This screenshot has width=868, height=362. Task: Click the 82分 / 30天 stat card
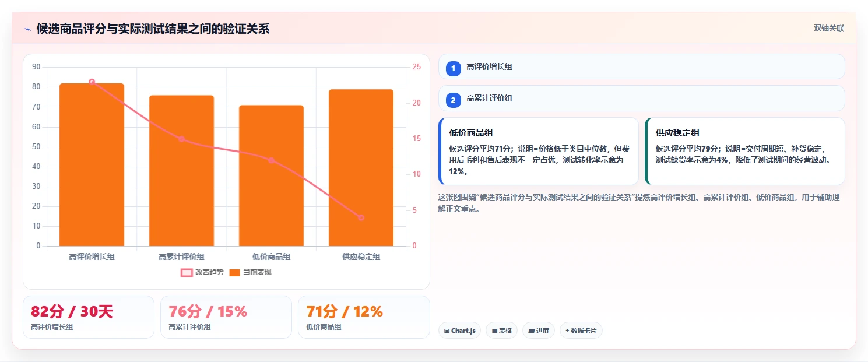[89, 317]
